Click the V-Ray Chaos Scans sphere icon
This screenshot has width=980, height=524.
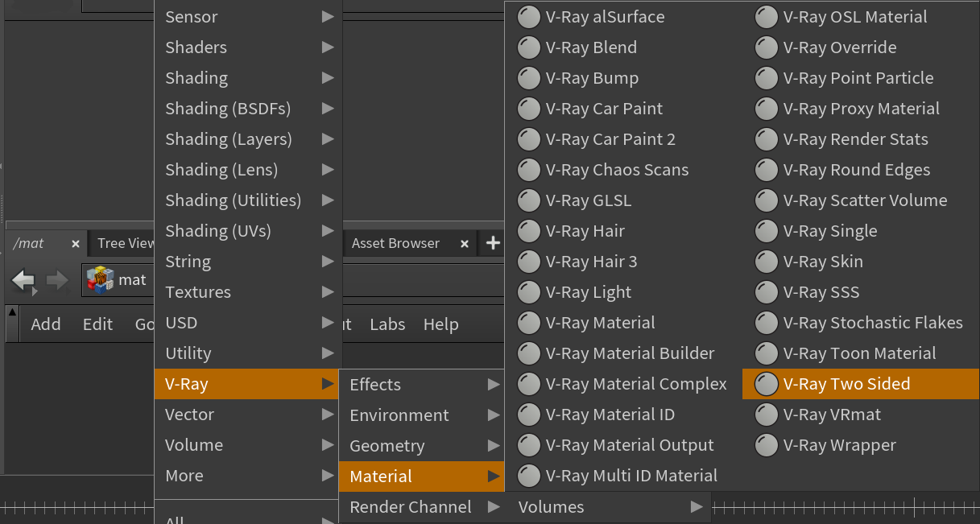click(x=528, y=170)
